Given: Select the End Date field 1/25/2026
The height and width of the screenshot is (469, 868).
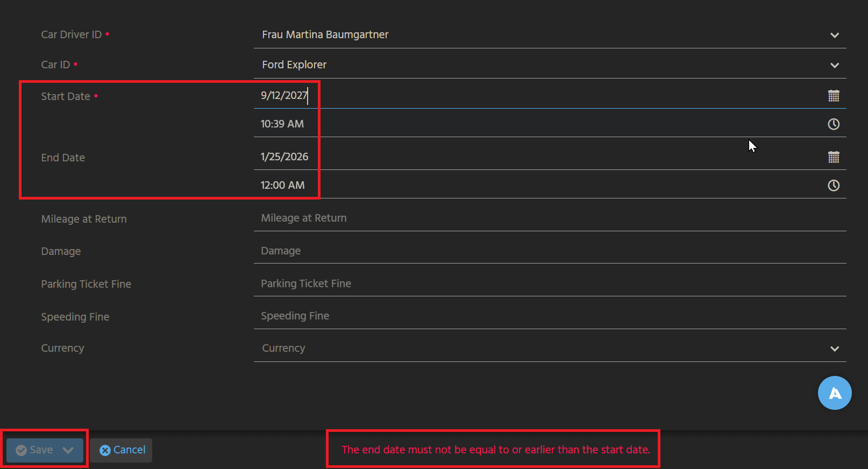Looking at the screenshot, I should 538,157.
